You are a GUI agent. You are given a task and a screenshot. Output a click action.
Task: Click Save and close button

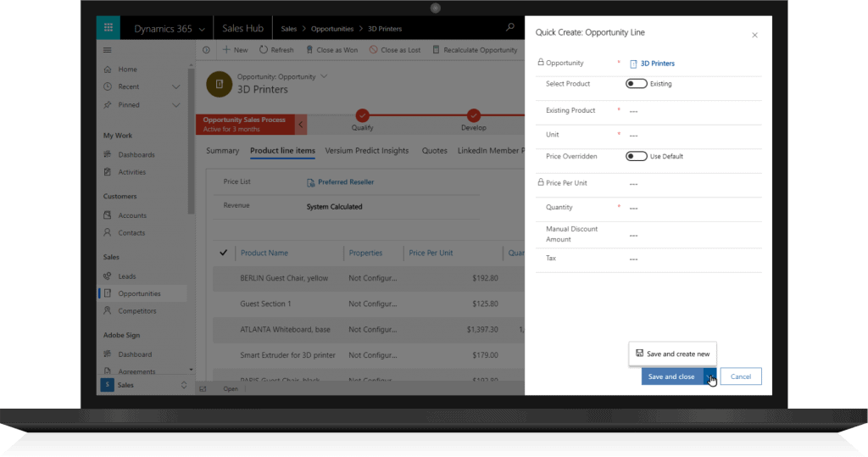(x=671, y=376)
